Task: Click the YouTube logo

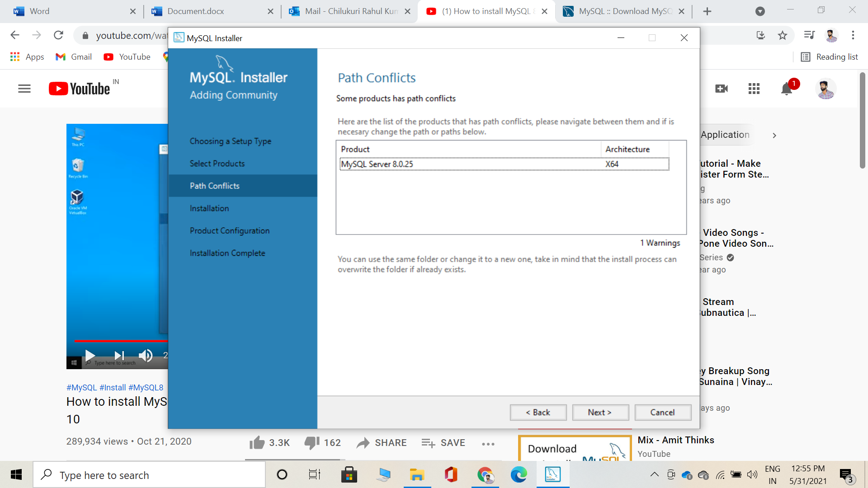Action: [80, 89]
